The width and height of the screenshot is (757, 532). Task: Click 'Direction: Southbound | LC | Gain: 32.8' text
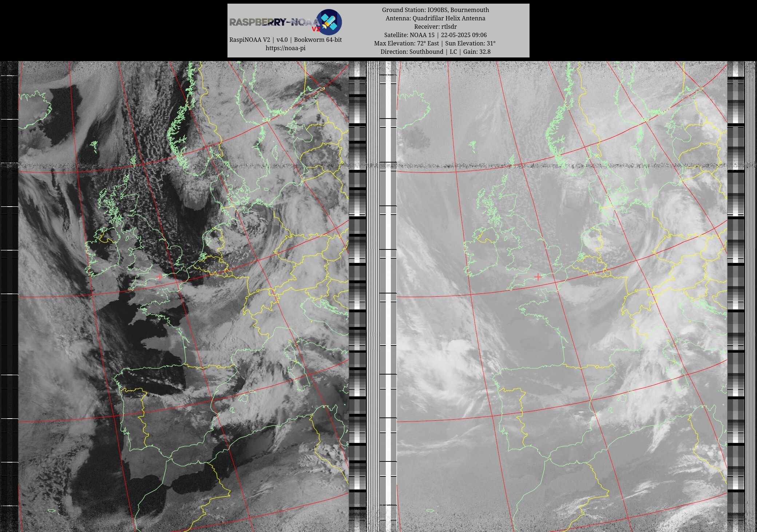point(435,52)
